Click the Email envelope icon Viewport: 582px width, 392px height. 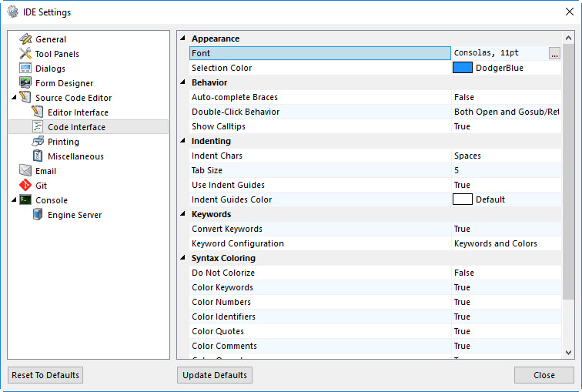coord(25,170)
